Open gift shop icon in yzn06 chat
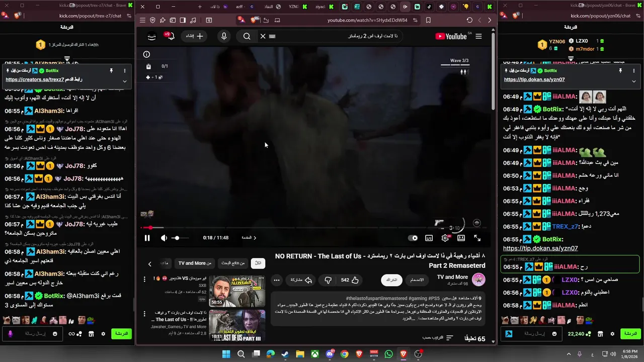The width and height of the screenshot is (644, 362). (x=600, y=334)
